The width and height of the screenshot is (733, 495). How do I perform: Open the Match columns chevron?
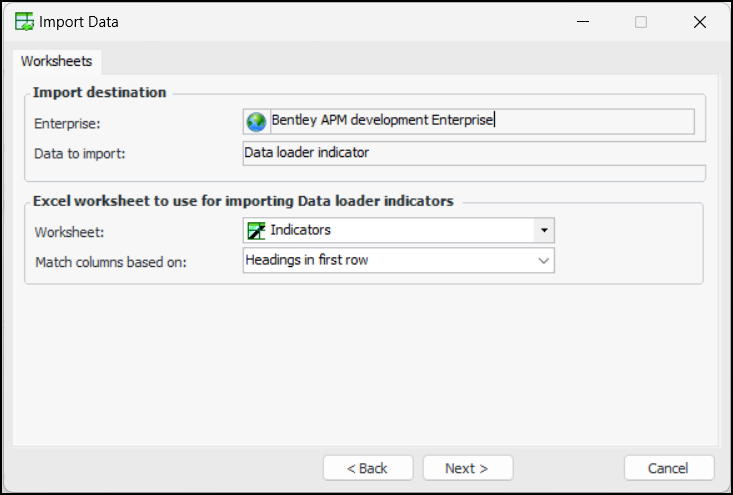(x=544, y=260)
